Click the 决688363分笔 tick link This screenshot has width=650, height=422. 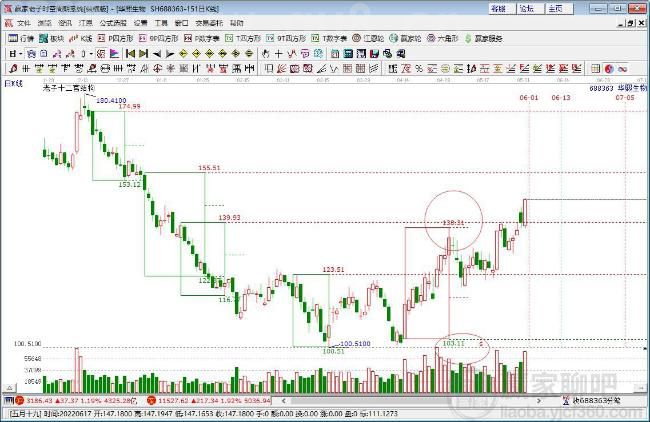coord(596,401)
